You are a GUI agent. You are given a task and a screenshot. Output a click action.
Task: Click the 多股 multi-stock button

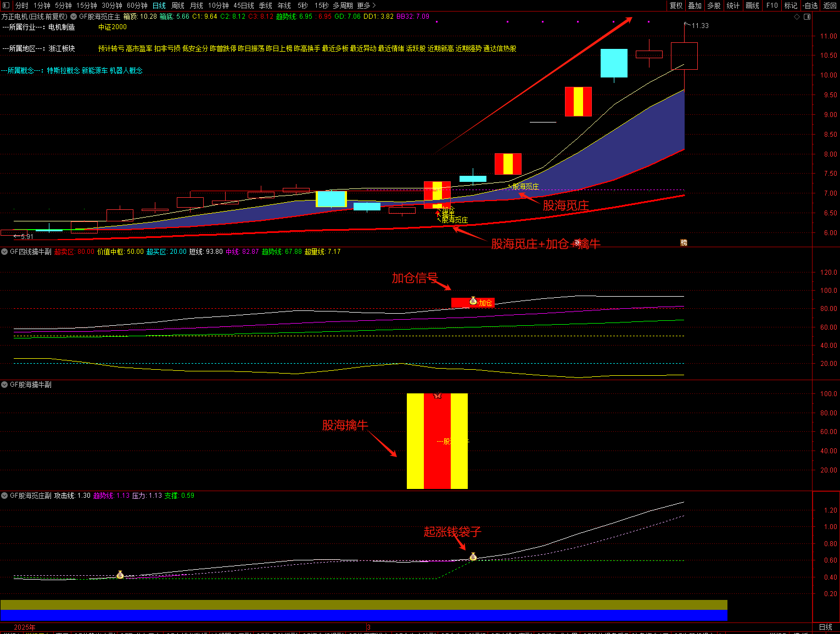click(x=714, y=5)
